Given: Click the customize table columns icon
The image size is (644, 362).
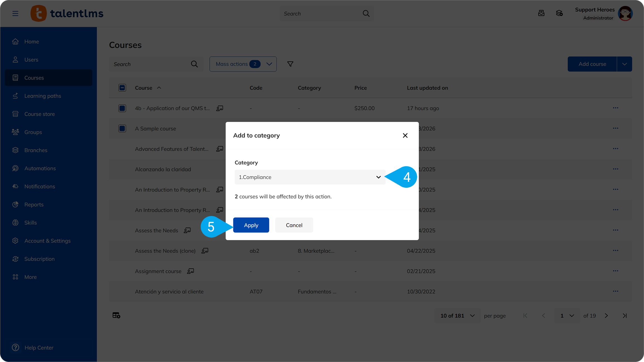Looking at the screenshot, I should tap(116, 315).
